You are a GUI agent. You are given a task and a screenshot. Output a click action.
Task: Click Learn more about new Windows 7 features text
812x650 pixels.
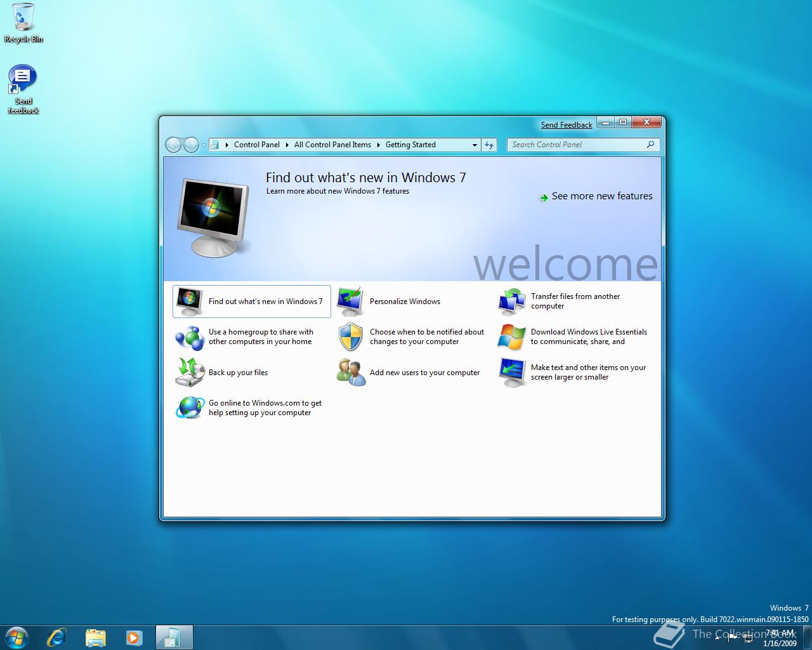coord(337,191)
